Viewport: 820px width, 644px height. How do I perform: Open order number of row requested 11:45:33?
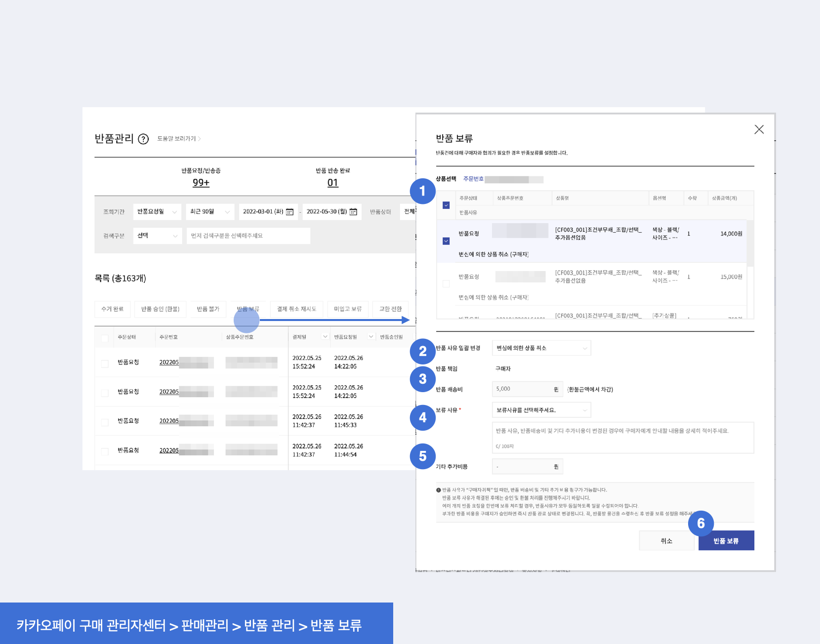169,421
